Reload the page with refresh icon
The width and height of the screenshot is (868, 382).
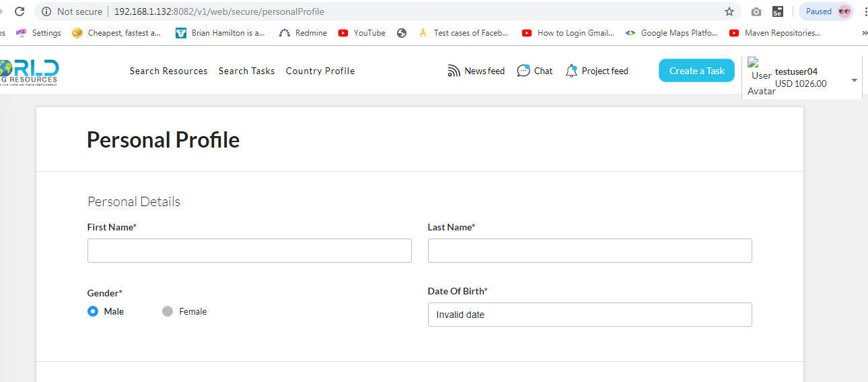pyautogui.click(x=20, y=11)
